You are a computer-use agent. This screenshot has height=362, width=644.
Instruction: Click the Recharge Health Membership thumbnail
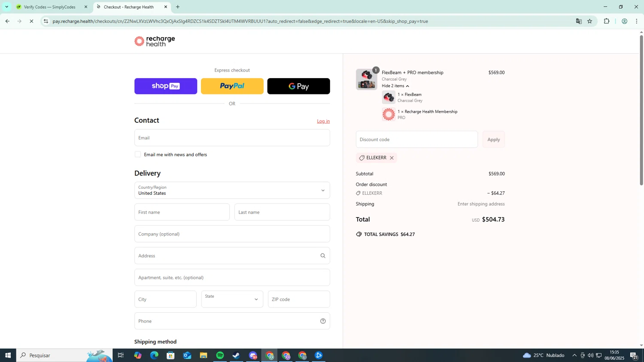tap(389, 115)
